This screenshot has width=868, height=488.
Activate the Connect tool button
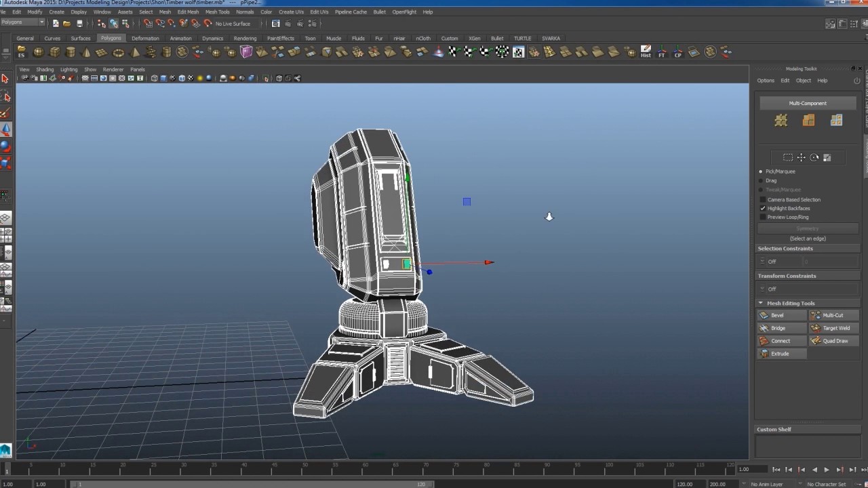click(x=782, y=341)
